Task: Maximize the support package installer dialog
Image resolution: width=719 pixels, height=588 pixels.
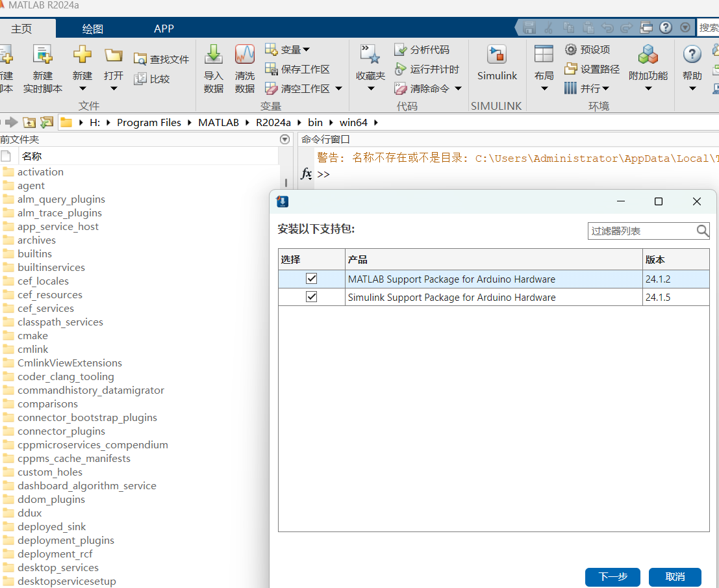Action: click(x=659, y=201)
